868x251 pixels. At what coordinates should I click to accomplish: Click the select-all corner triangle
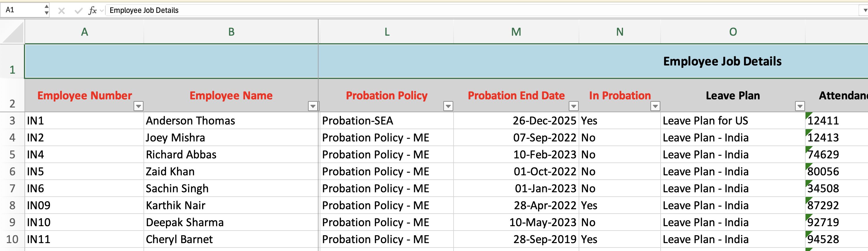coord(13,32)
